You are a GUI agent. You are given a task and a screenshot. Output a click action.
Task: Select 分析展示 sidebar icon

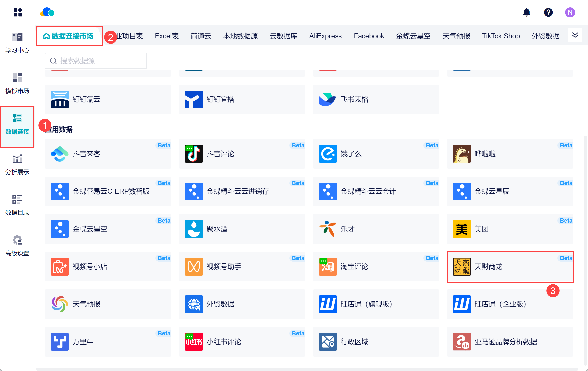pyautogui.click(x=17, y=164)
